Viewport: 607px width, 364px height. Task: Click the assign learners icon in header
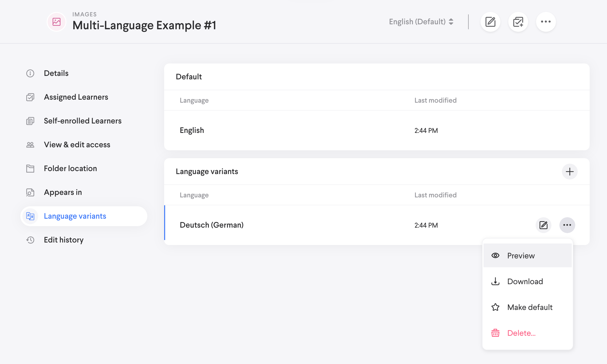[x=518, y=22]
